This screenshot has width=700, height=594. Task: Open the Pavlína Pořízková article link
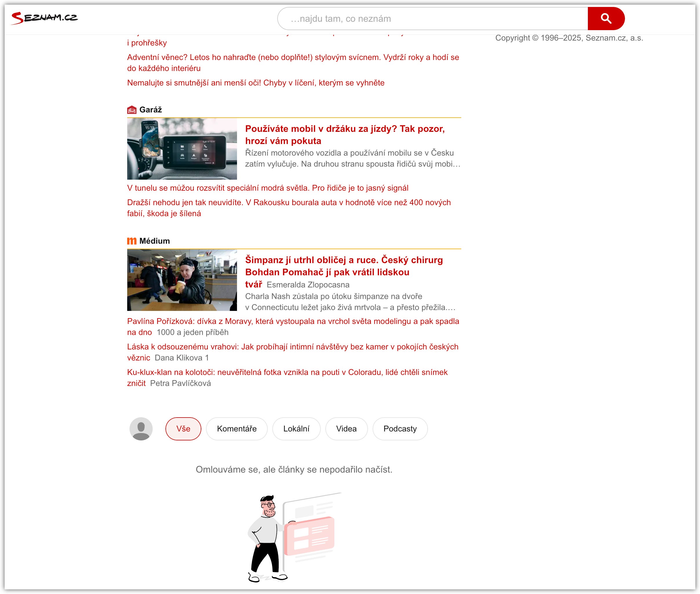click(x=293, y=321)
